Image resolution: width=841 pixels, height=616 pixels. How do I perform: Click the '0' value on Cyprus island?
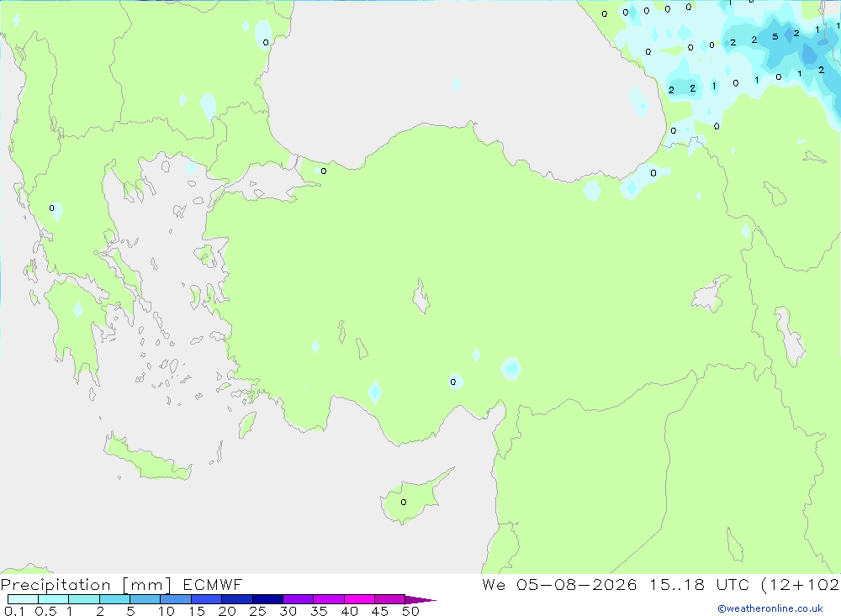(404, 503)
